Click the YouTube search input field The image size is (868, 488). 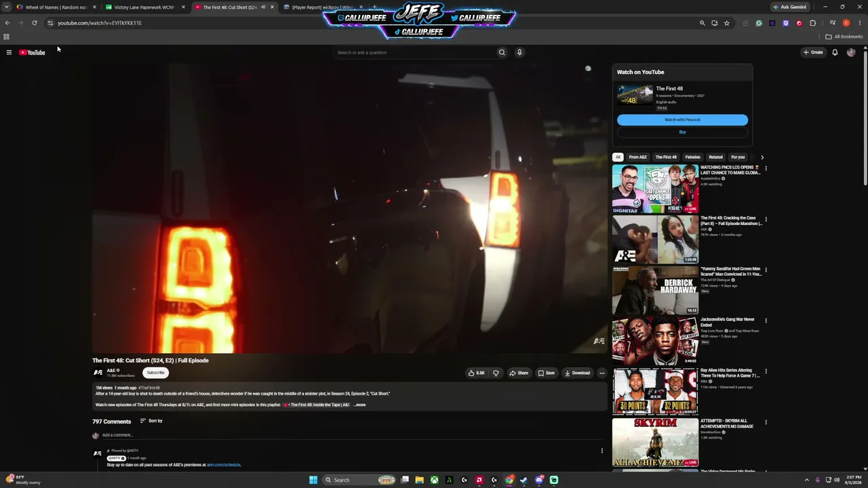click(x=415, y=52)
